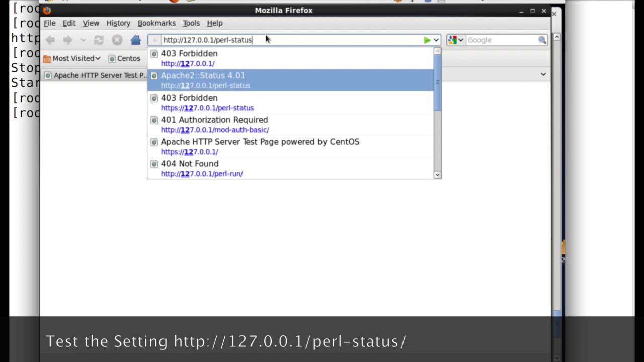Click the Firefox logo in the title bar
Screen dimensions: 644x362
[47, 10]
